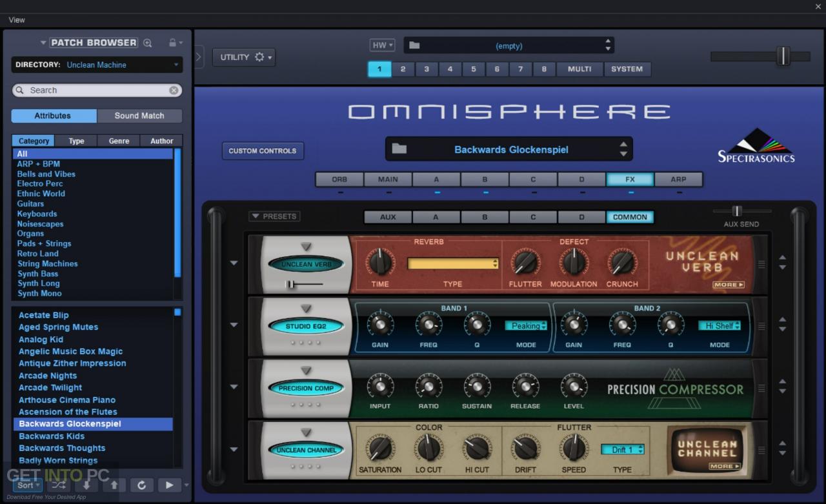Viewport: 826px width, 504px height.
Task: Adjust the Unclean Verb mix slider
Action: (290, 284)
